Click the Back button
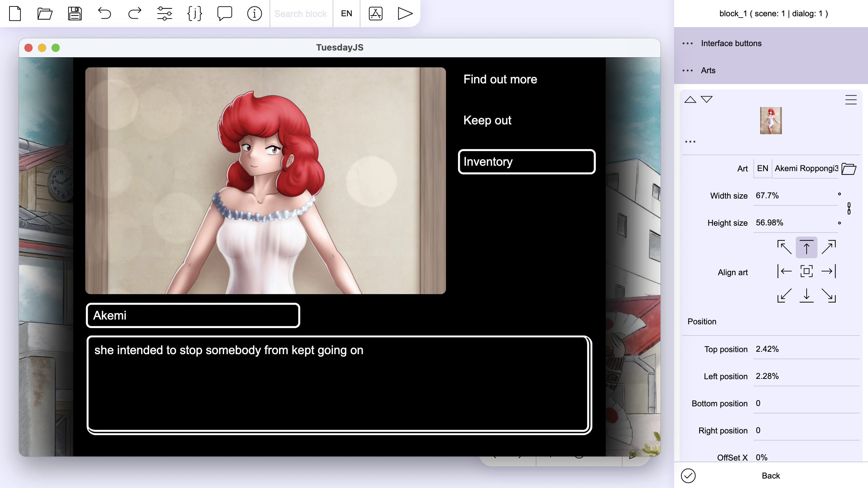 771,476
